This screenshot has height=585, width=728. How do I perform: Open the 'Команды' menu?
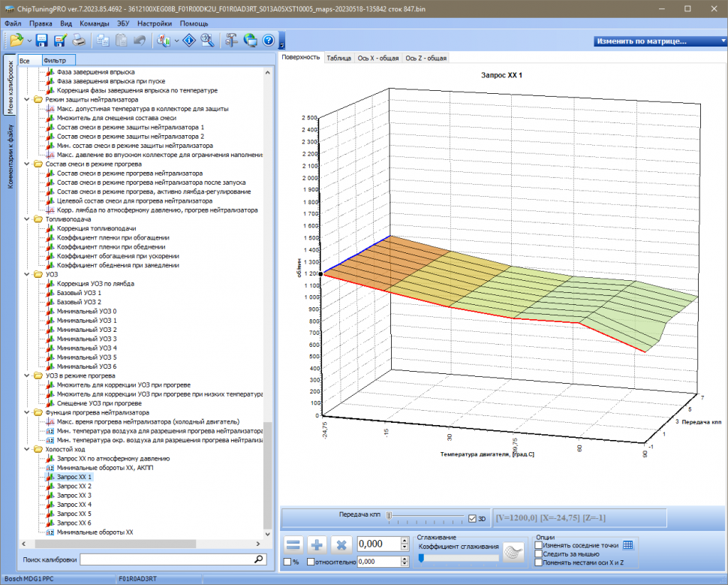94,23
